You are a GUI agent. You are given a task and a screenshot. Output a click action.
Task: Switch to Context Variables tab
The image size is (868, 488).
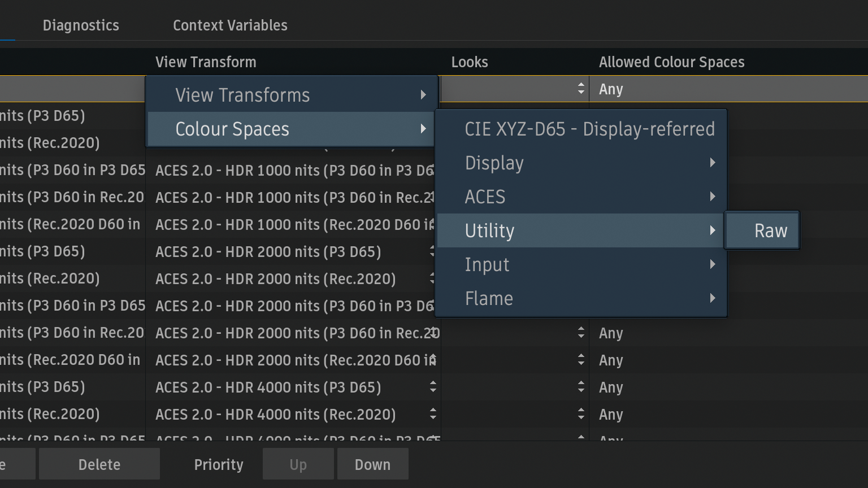tap(230, 25)
